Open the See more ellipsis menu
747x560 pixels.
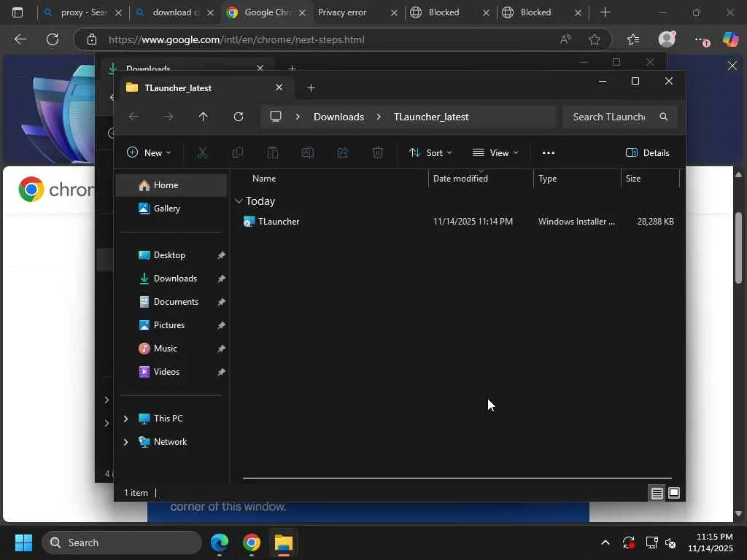(549, 153)
